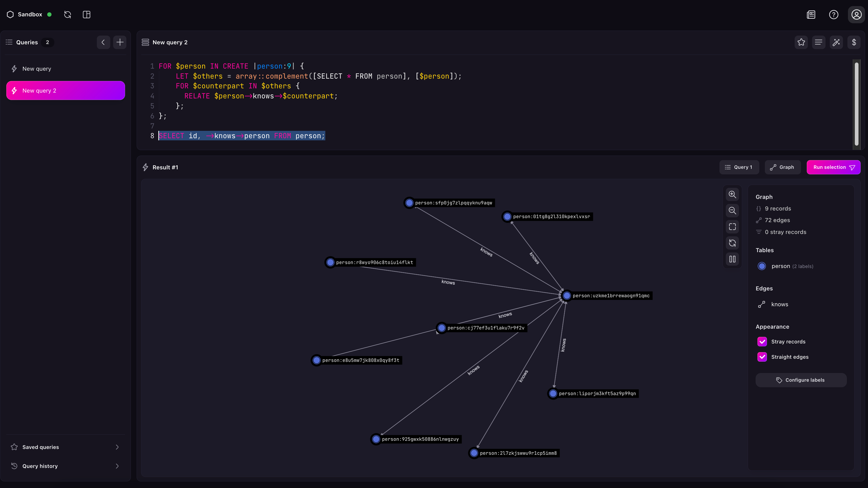
Task: Toggle visibility of the person table
Action: pyautogui.click(x=762, y=266)
